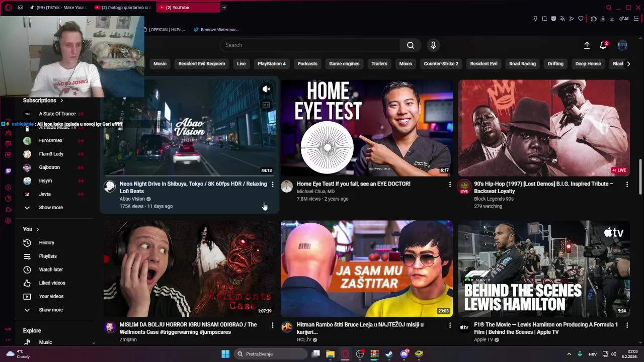Click Michael Chua MD channel avatar
This screenshot has width=644, height=362.
pos(287,187)
